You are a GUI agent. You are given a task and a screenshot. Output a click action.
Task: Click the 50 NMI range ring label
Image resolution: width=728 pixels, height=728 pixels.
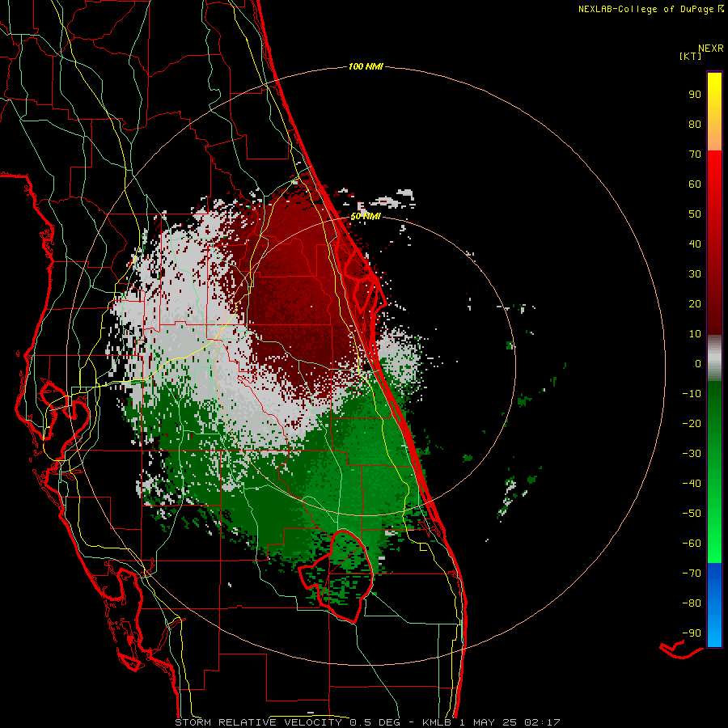[x=366, y=216]
